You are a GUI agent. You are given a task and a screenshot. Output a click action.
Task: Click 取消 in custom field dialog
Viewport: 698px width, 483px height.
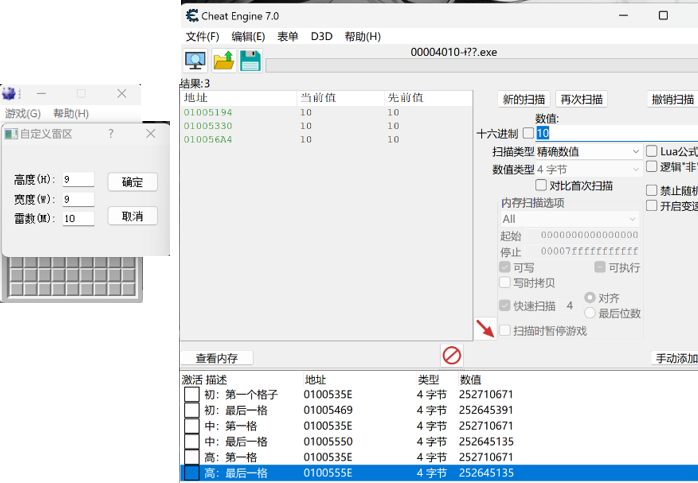(133, 216)
